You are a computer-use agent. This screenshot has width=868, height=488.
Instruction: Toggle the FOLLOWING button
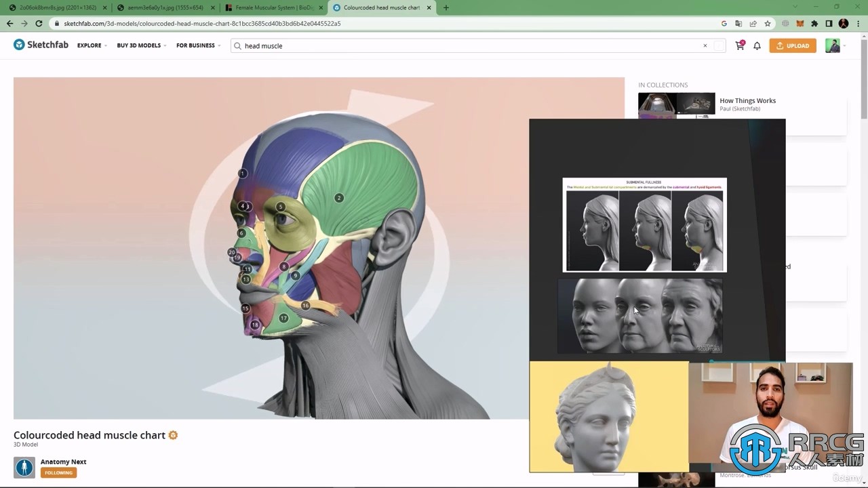(x=58, y=472)
